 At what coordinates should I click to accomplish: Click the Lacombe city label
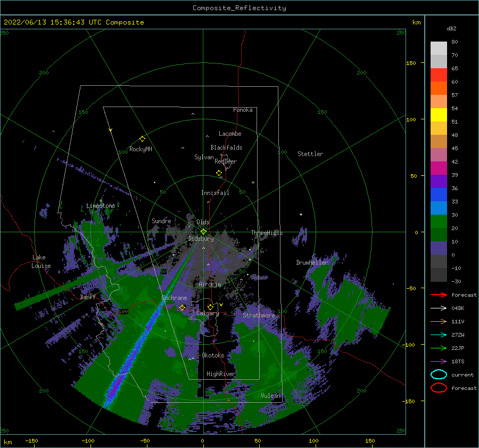(230, 134)
